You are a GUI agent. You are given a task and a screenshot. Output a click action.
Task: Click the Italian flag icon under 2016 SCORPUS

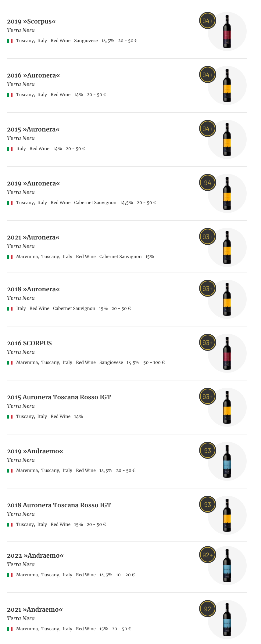click(x=10, y=363)
